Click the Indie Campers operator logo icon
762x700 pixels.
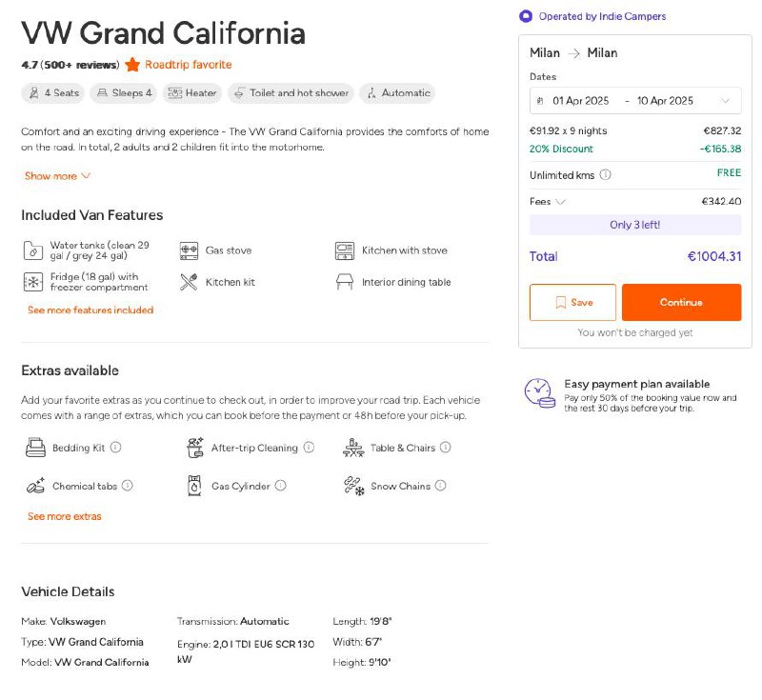526,16
